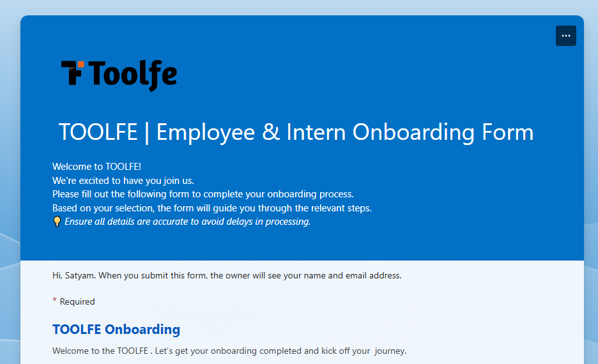Image resolution: width=598 pixels, height=364 pixels.
Task: Click the lightbulb tip icon
Action: (57, 222)
